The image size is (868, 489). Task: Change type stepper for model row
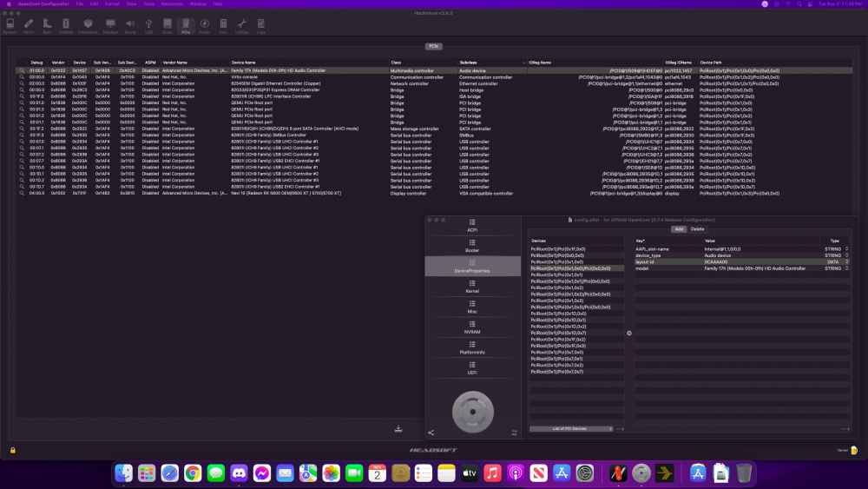pos(846,268)
